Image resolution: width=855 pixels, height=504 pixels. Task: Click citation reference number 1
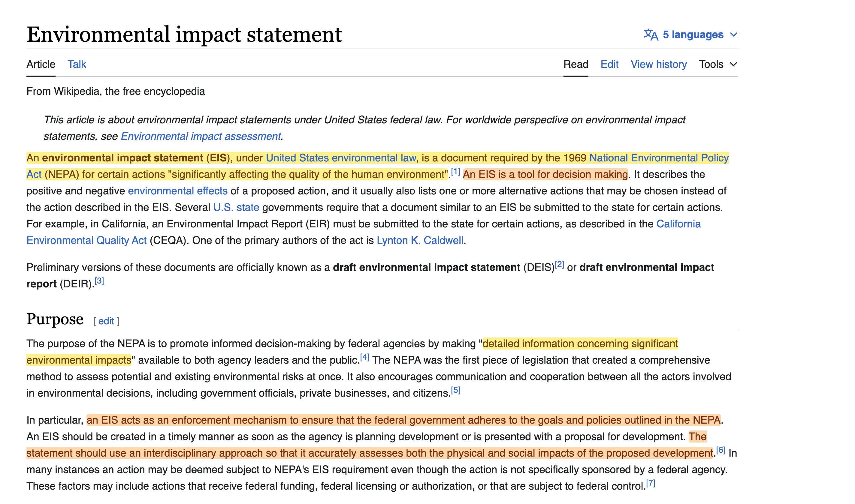pos(455,172)
